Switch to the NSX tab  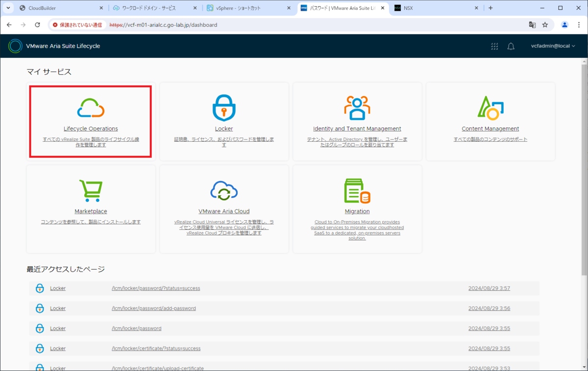tap(436, 8)
